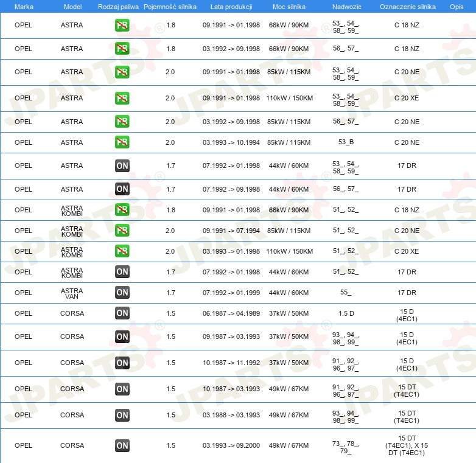Click the ON icon in Corsa 09.1987 -> 03.1993 row
Viewport: 476px width, 463px height.
(122, 336)
